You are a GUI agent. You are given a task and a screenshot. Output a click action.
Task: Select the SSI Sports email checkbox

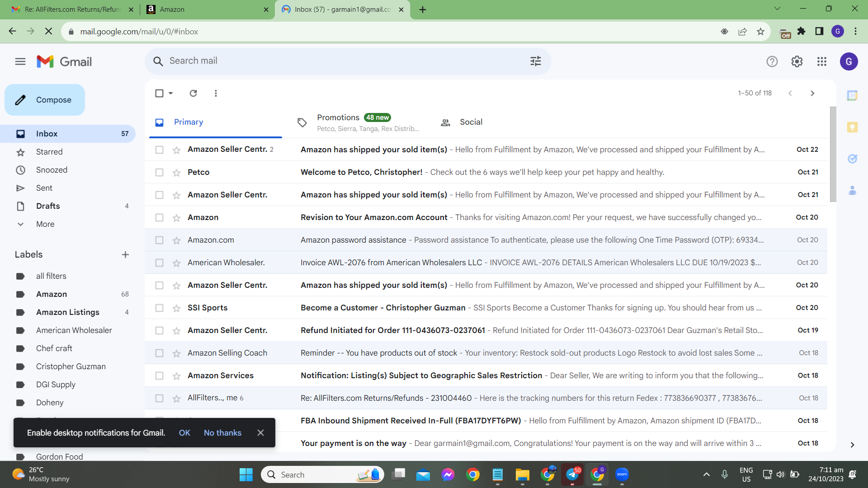point(159,308)
